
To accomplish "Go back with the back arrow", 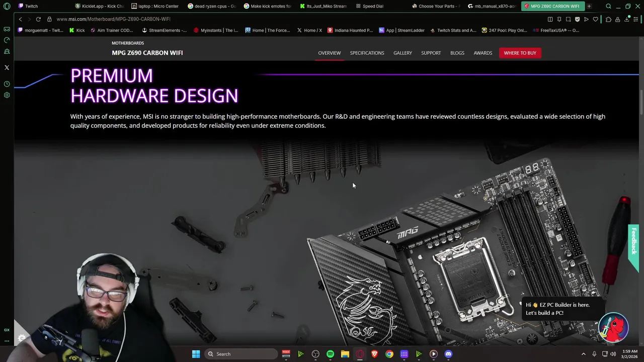I will 20,19.
